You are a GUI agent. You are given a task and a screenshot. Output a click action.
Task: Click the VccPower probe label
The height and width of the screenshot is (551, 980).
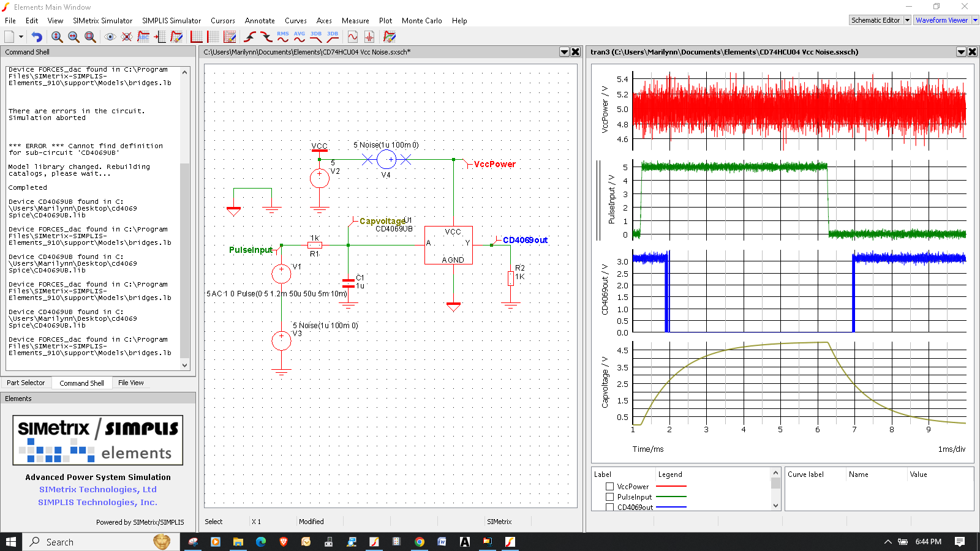pos(495,164)
